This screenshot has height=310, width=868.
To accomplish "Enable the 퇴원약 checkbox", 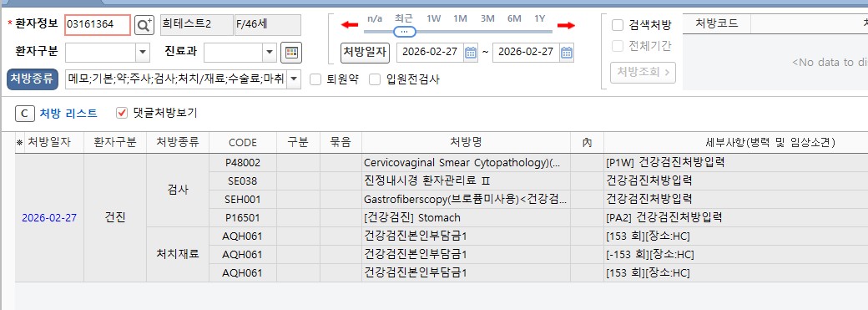I will click(x=315, y=79).
